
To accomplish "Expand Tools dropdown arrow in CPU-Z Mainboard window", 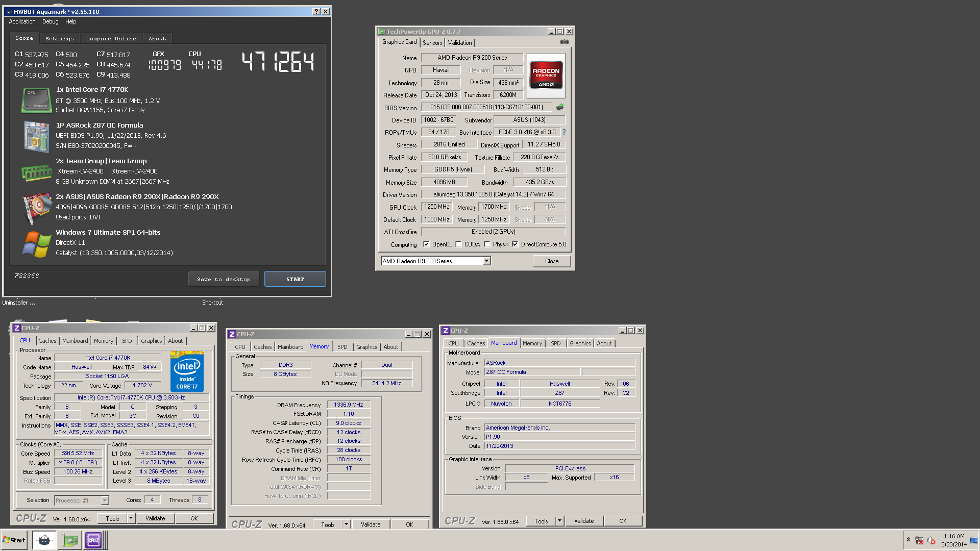I will coord(559,521).
